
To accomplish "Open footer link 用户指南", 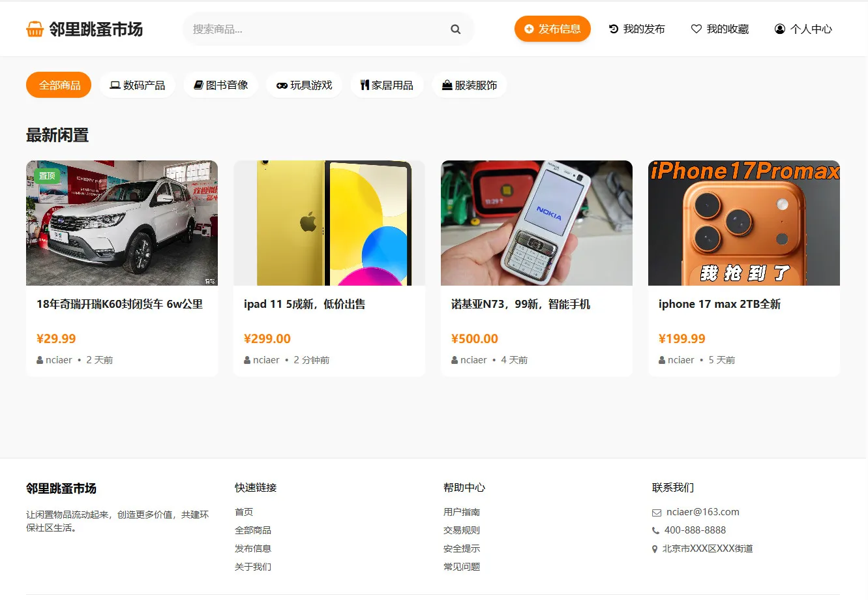I will 462,513.
